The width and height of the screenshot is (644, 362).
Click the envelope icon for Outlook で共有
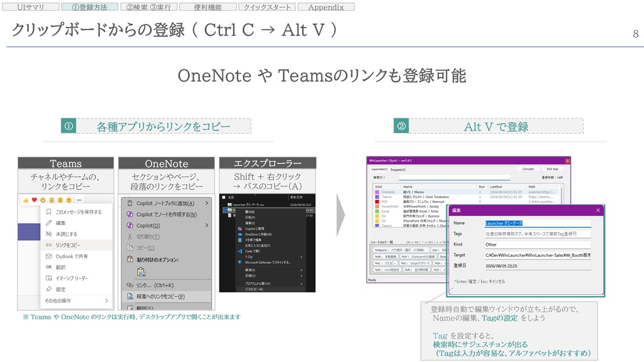48,256
